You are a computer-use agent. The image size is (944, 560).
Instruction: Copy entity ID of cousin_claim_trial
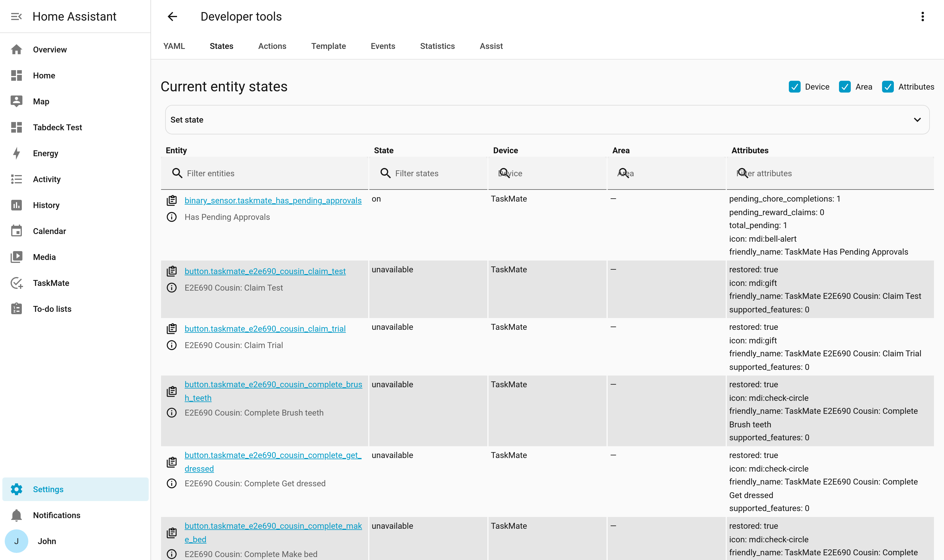172,329
